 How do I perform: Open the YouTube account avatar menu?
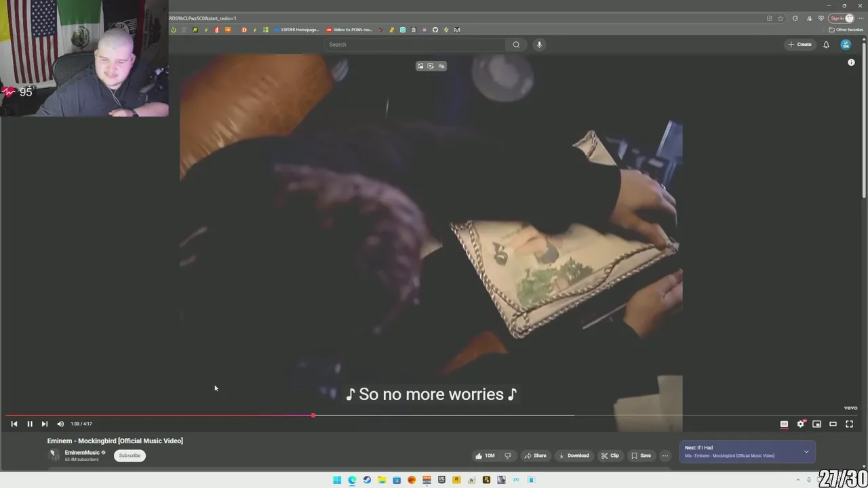click(846, 45)
